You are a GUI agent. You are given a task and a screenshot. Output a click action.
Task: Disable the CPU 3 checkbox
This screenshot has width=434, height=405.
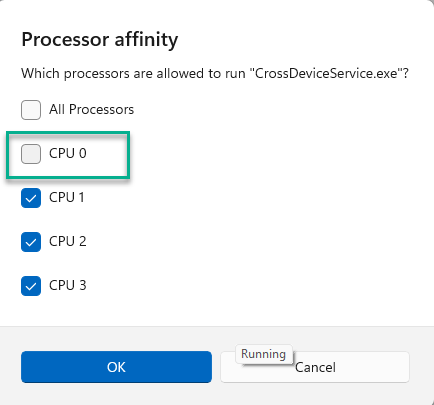point(54,286)
